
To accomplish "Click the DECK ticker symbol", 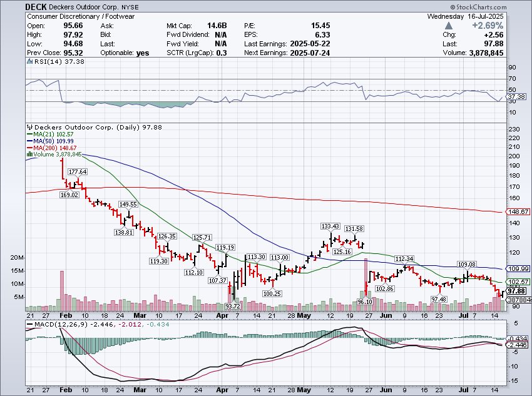I will [36, 7].
